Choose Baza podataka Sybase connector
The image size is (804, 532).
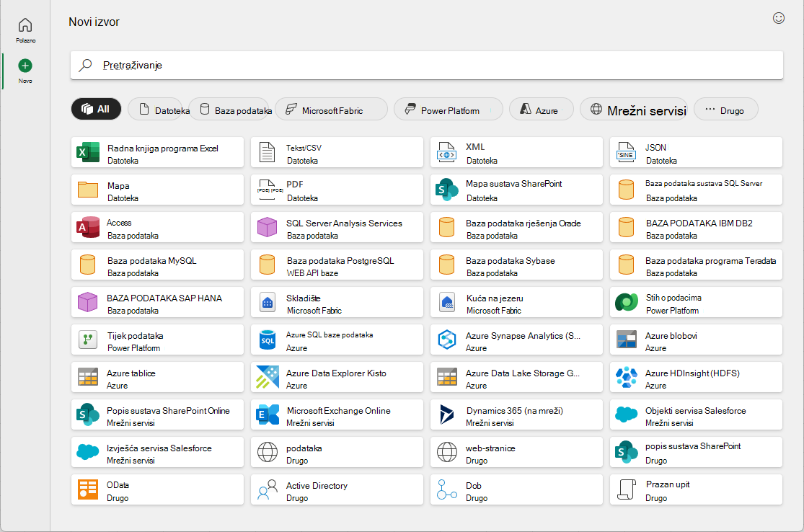click(x=517, y=265)
